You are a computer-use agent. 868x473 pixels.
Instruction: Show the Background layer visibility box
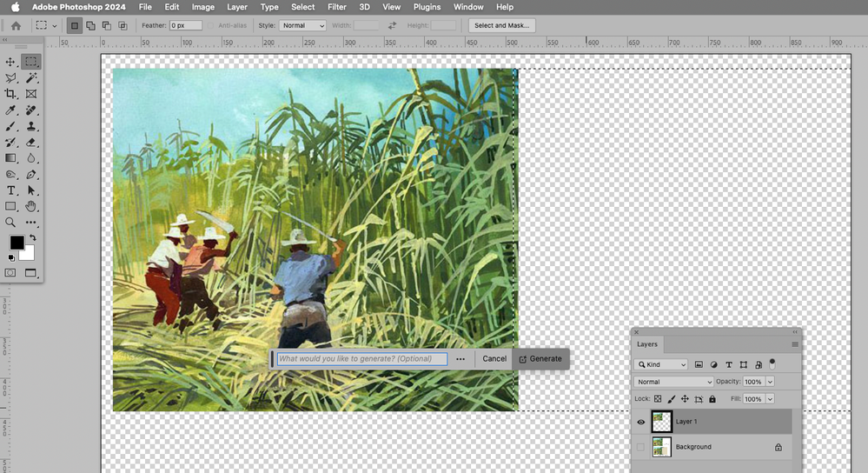tap(641, 447)
